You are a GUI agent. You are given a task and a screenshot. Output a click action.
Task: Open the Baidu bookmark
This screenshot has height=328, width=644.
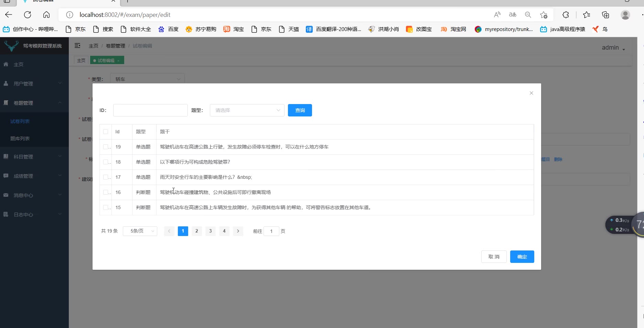(x=169, y=29)
